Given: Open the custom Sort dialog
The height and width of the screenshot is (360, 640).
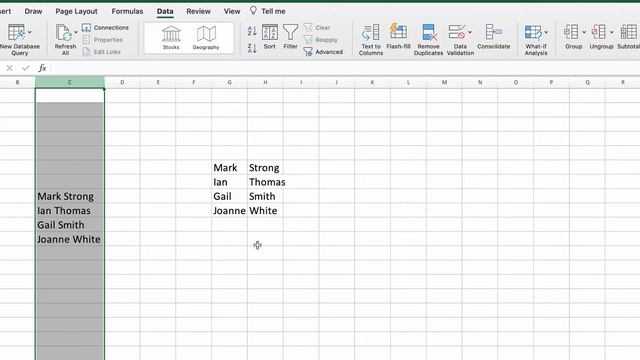Looking at the screenshot, I should [x=269, y=37].
